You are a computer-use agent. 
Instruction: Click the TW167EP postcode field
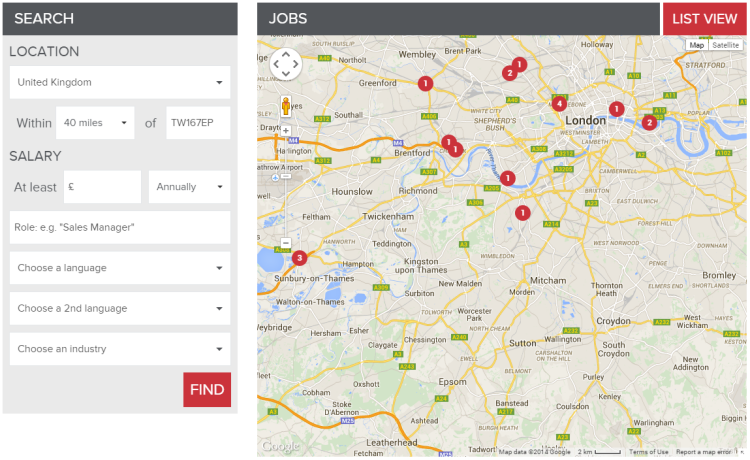pyautogui.click(x=198, y=123)
